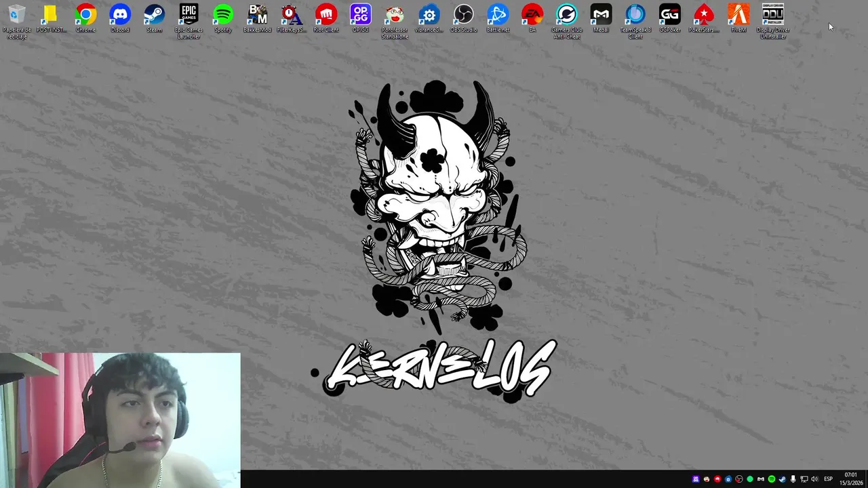Viewport: 868px width, 488px height.
Task: Click the Steam tray icon
Action: [x=782, y=479]
